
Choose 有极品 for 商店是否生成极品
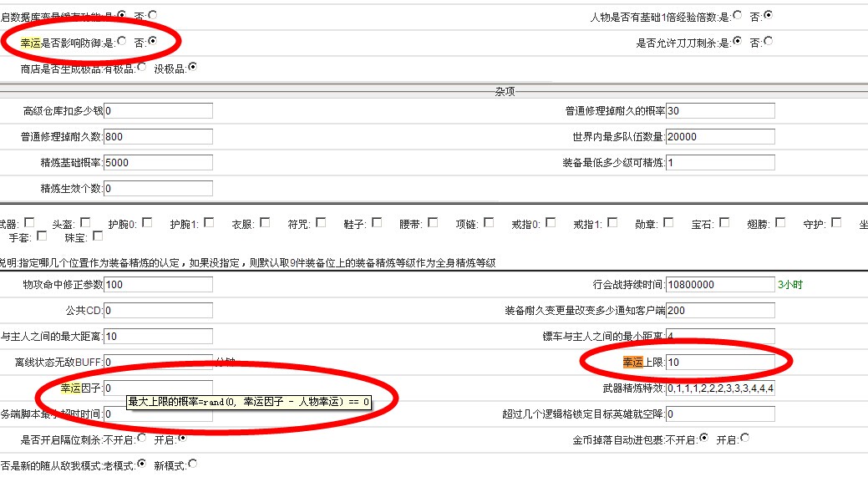coord(142,67)
